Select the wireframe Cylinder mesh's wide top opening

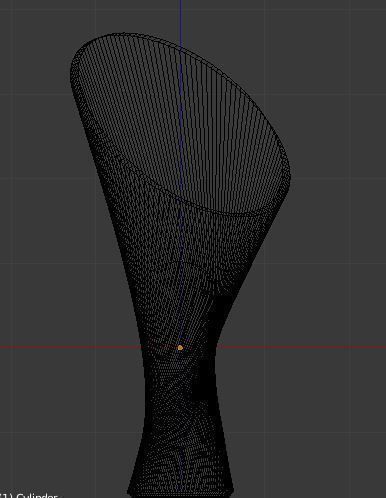180,124
